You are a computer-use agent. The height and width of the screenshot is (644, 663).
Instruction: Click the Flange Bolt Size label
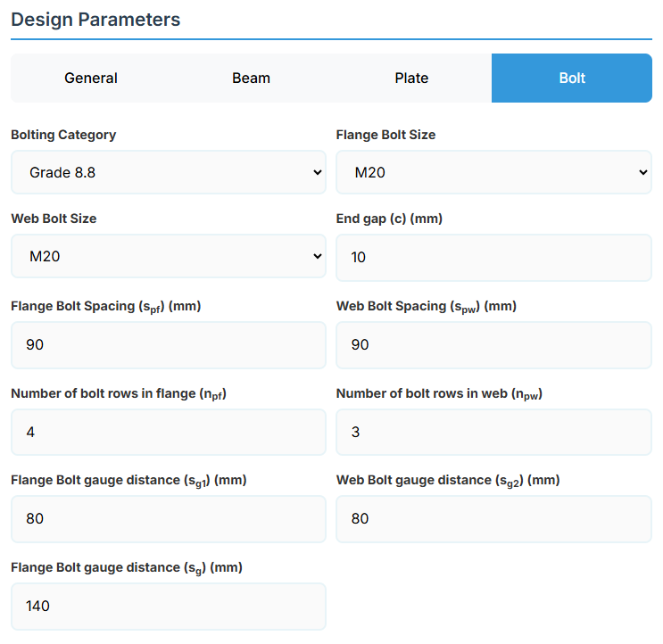click(x=385, y=135)
